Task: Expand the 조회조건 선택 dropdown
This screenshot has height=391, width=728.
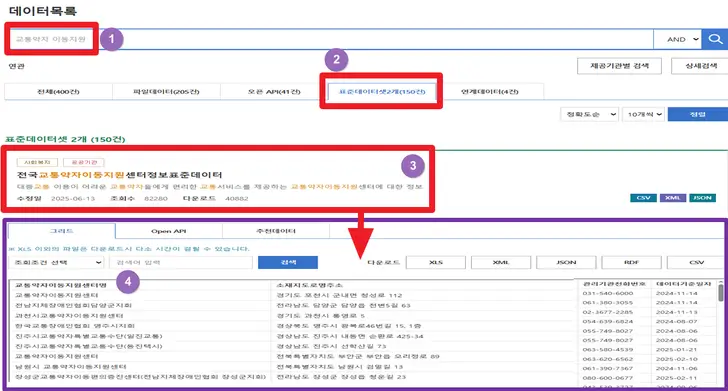Action: pos(56,262)
